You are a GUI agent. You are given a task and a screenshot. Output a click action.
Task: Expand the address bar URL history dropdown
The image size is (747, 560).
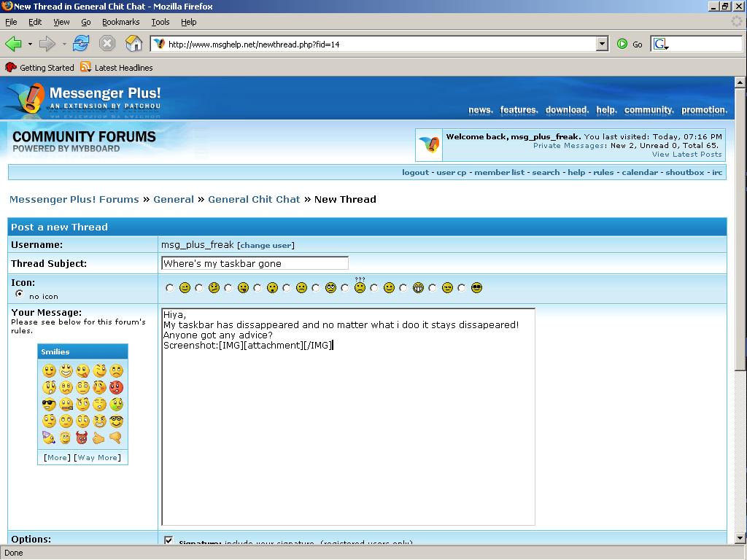coord(602,44)
